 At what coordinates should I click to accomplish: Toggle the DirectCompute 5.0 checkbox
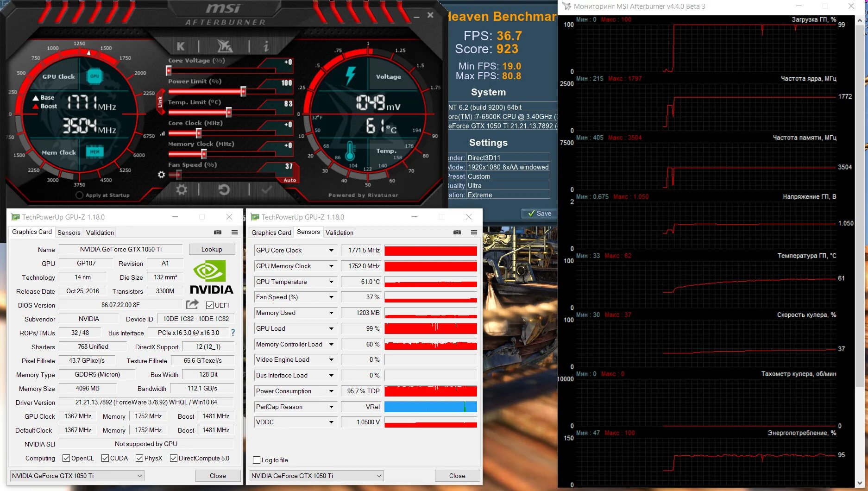pos(174,458)
